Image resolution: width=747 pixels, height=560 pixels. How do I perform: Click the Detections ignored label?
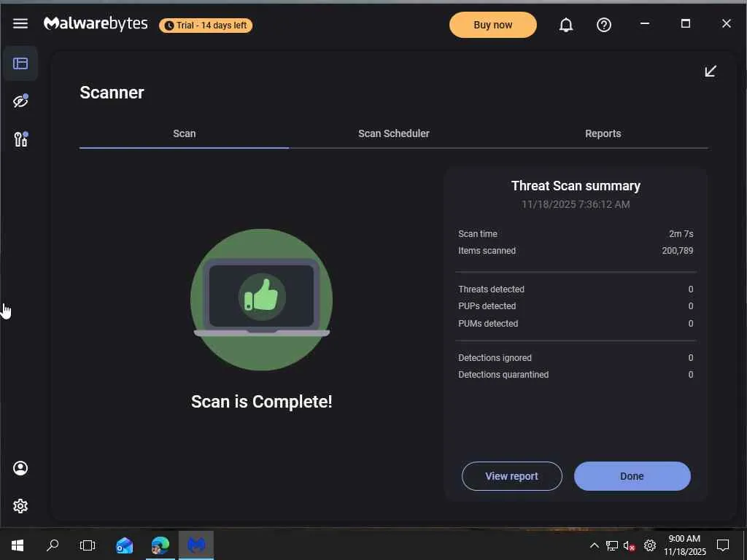tap(495, 357)
